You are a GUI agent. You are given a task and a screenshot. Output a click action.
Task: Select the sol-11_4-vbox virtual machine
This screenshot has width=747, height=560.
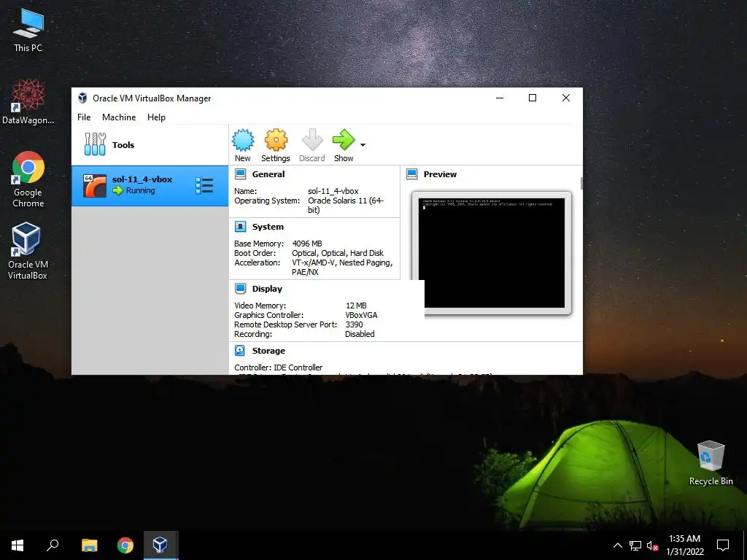coord(150,186)
